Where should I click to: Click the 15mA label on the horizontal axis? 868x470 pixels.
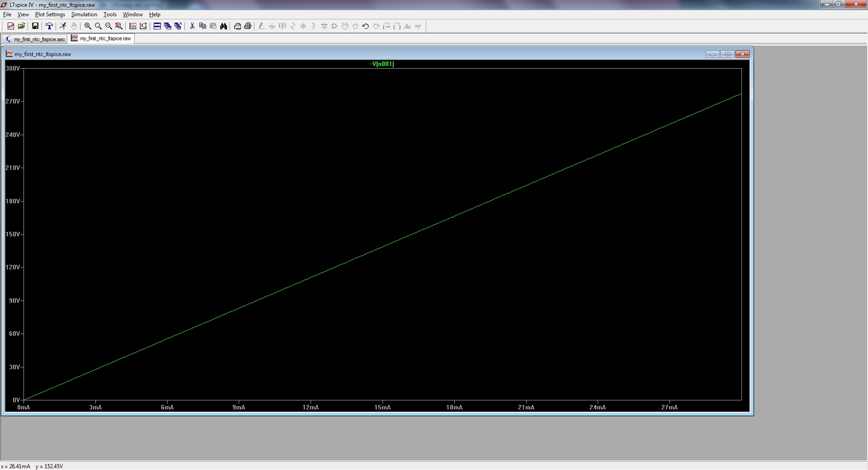point(382,407)
